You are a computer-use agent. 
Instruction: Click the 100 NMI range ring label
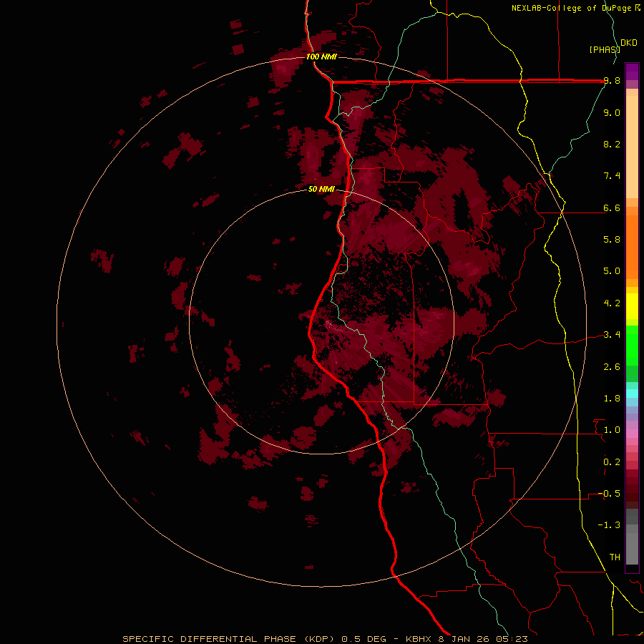click(321, 57)
